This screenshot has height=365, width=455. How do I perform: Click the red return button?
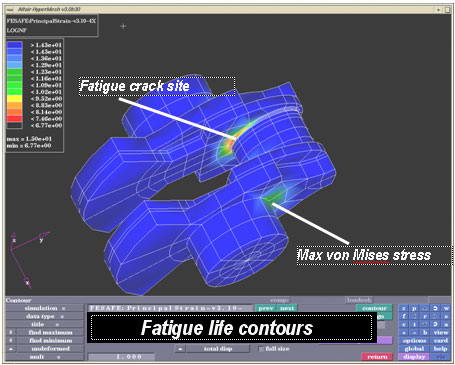[377, 357]
